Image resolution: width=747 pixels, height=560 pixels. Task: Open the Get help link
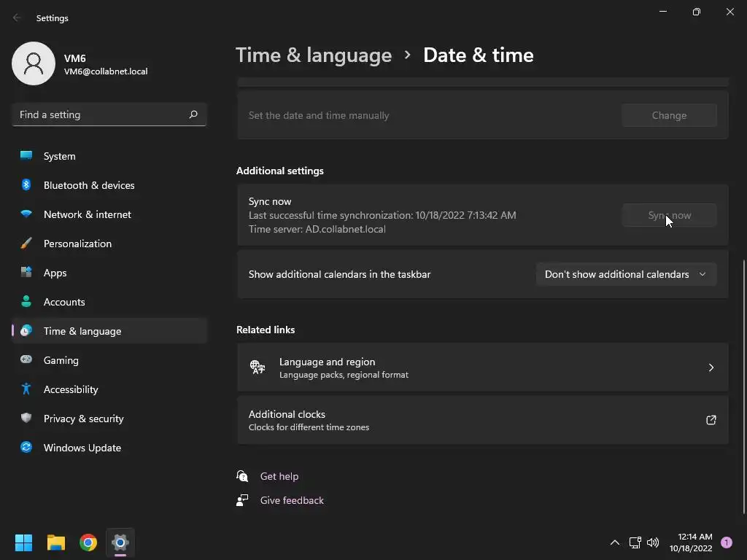[x=279, y=476]
